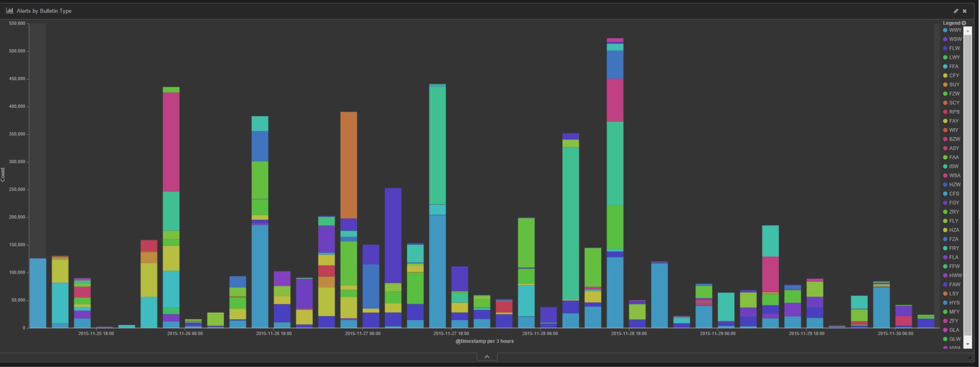The height and width of the screenshot is (367, 980).
Task: Toggle the RPS legend entry
Action: coord(954,112)
